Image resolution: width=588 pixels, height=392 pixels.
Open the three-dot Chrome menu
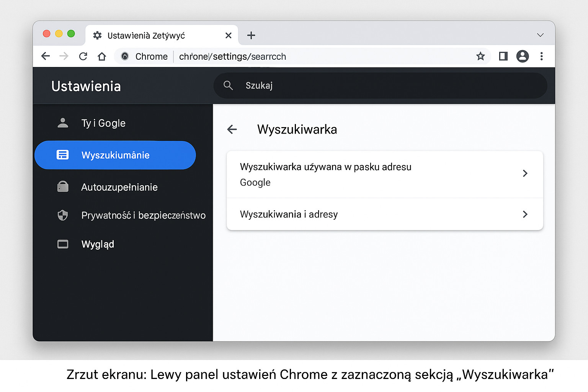point(541,56)
